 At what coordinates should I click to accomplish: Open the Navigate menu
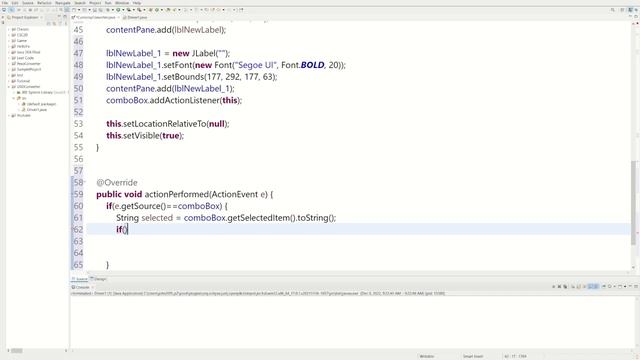tap(63, 3)
